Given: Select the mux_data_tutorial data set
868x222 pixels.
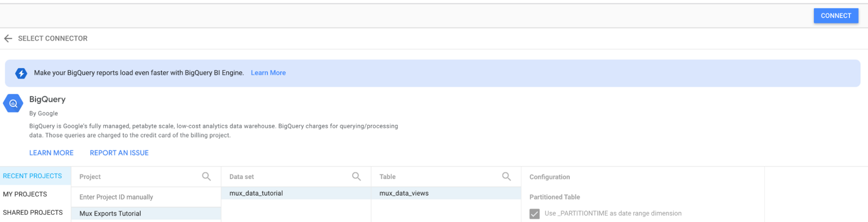Looking at the screenshot, I should (x=296, y=193).
